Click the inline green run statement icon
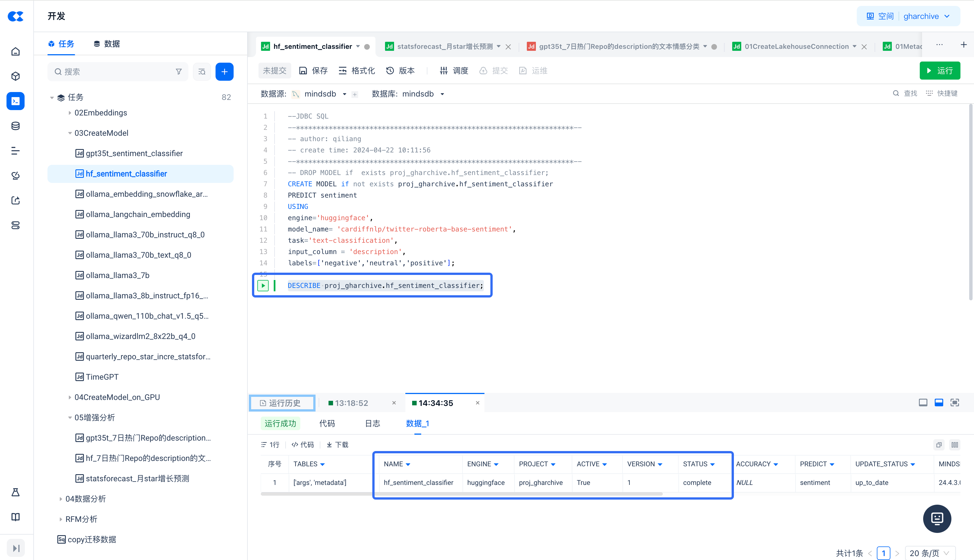The image size is (974, 560). [263, 285]
